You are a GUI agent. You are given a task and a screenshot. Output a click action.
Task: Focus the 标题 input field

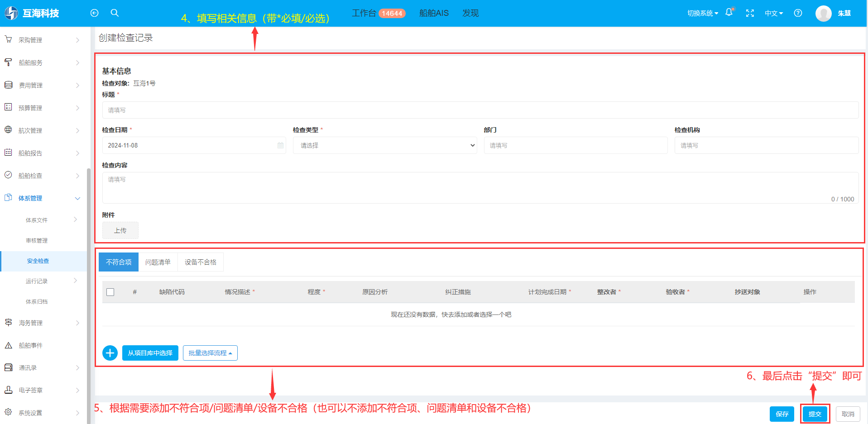pos(480,110)
